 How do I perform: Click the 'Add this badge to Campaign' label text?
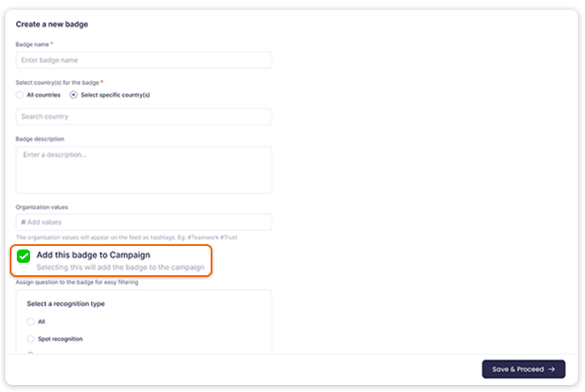[93, 255]
